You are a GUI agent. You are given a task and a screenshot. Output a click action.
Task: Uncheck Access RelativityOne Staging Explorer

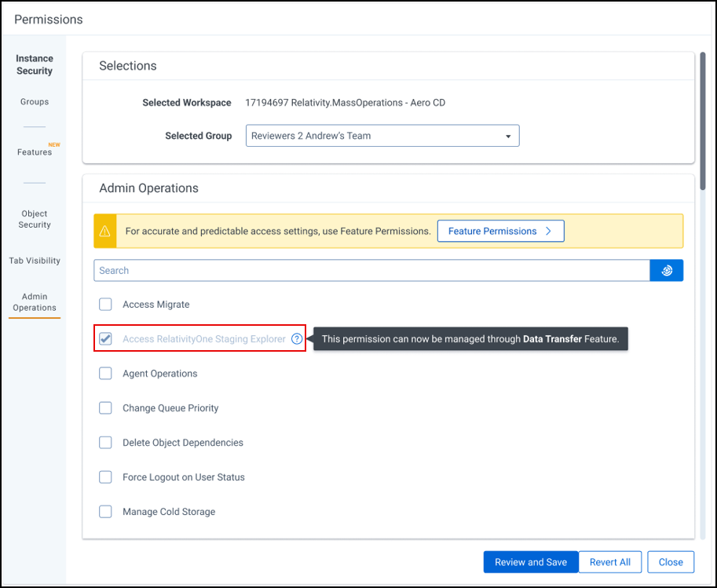click(105, 338)
